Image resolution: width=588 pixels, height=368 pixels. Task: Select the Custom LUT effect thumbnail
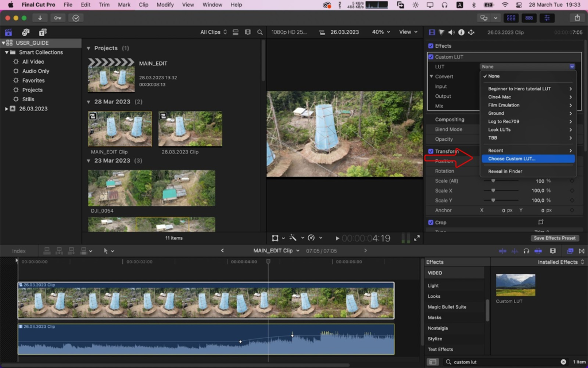coord(516,285)
